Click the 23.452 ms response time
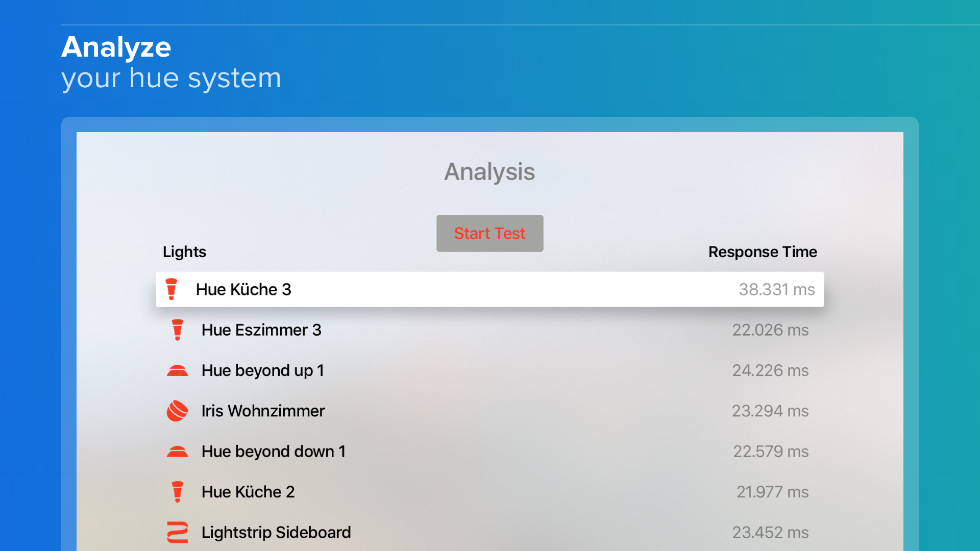The height and width of the screenshot is (551, 980). [770, 532]
